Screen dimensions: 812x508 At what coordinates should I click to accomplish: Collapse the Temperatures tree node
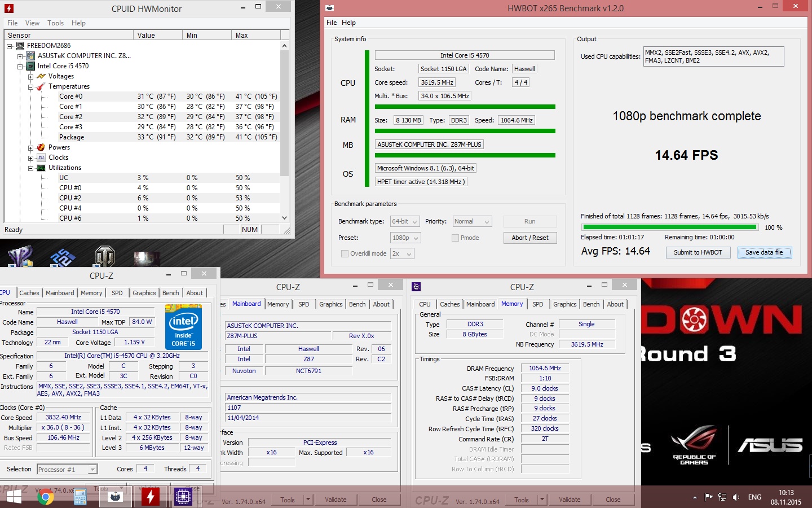[x=30, y=86]
